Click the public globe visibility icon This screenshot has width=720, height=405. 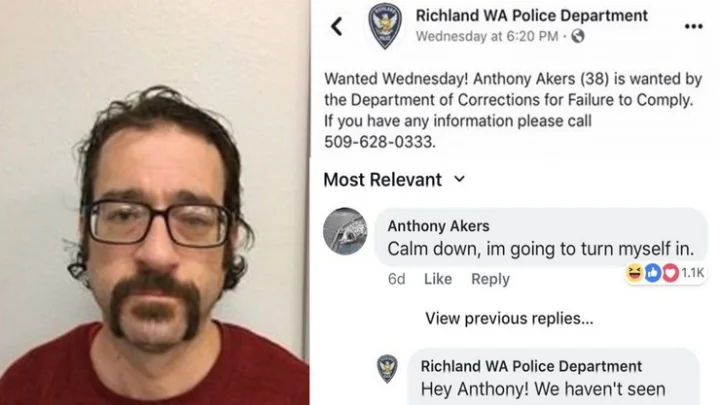[578, 36]
